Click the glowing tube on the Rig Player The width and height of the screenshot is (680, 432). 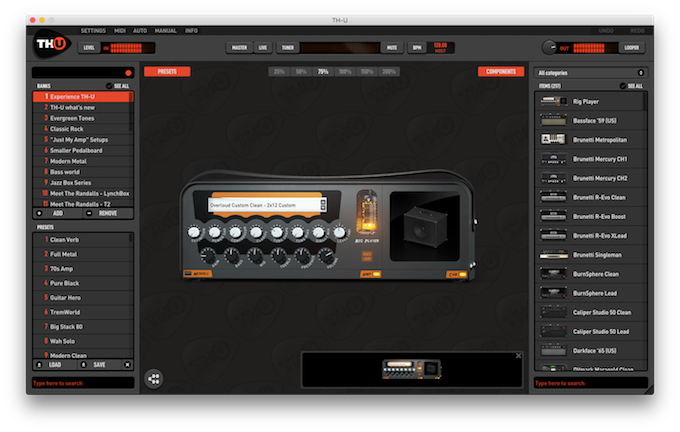pyautogui.click(x=366, y=212)
